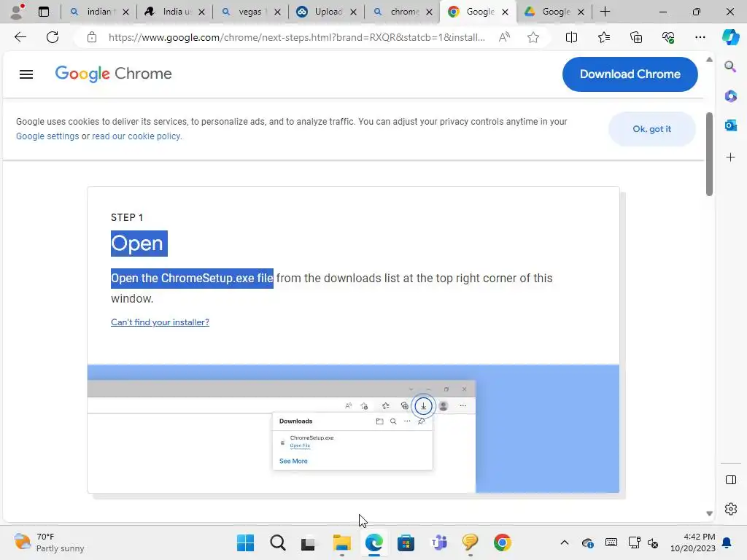The image size is (747, 560).
Task: Dismiss cookies with 'Ok, got it'
Action: (x=651, y=129)
